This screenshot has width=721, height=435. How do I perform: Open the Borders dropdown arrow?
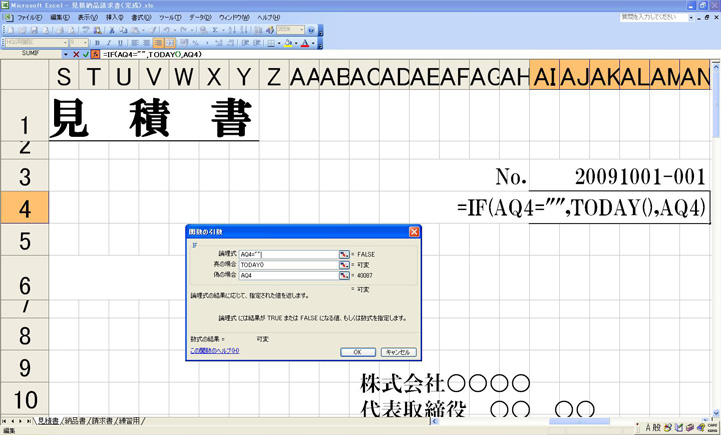(x=279, y=43)
